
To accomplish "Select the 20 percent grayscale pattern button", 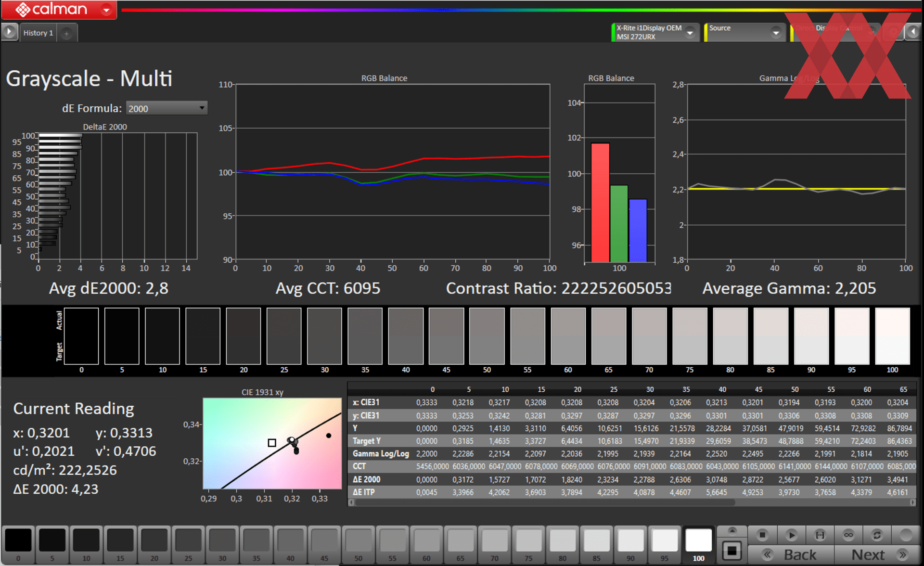I will click(154, 544).
